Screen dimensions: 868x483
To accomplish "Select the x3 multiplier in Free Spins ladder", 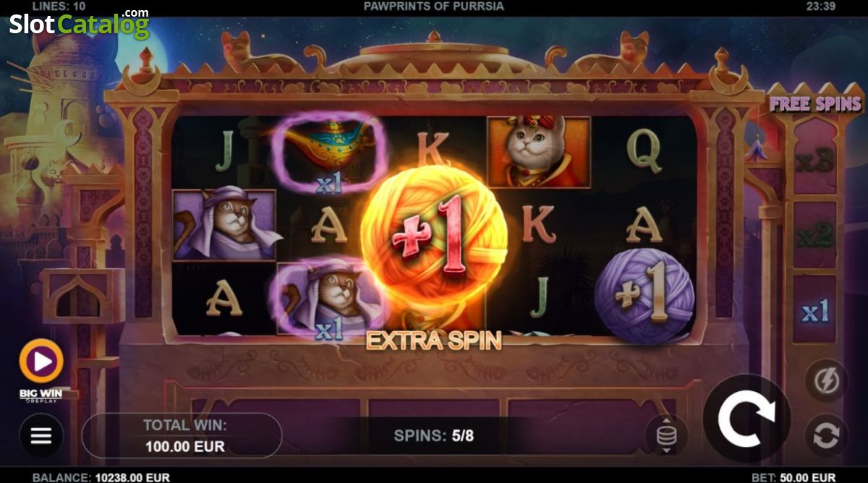I will tap(815, 161).
